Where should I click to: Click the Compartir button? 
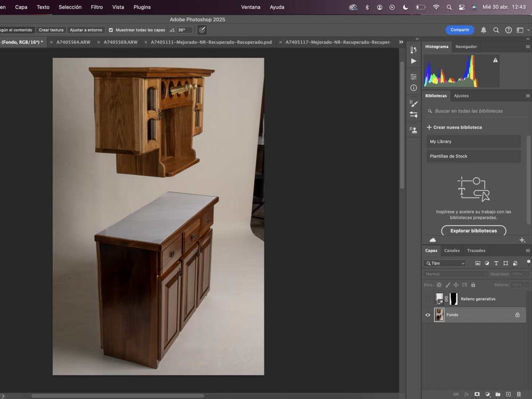[460, 30]
